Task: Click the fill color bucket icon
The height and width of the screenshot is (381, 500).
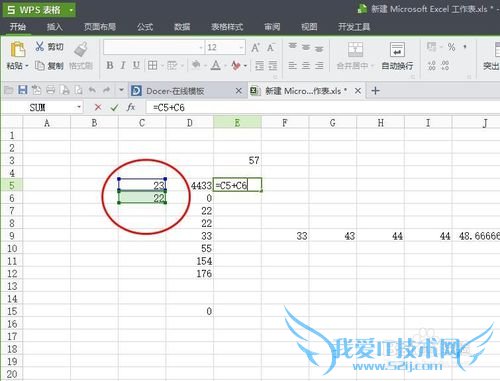Action: (197, 65)
